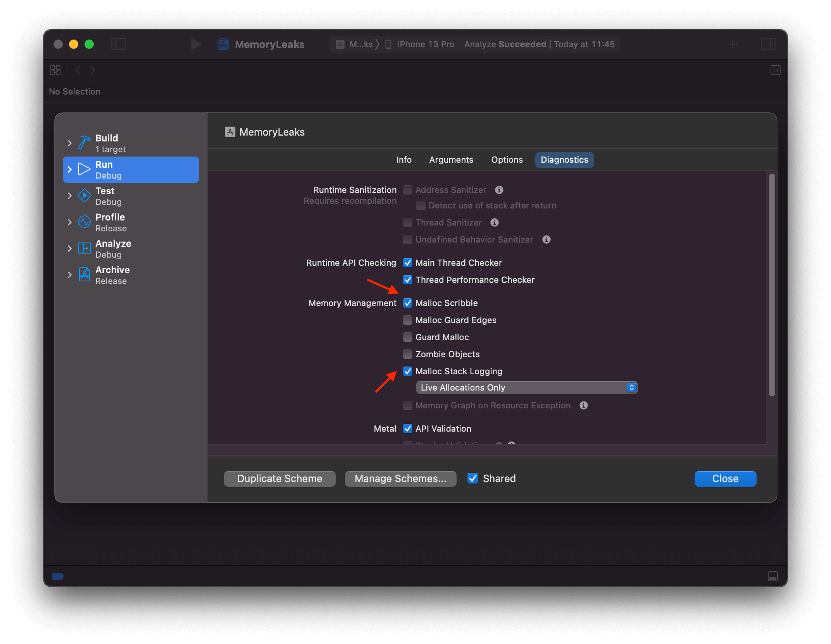
Task: Click the Address Sanitizer info icon
Action: (499, 190)
